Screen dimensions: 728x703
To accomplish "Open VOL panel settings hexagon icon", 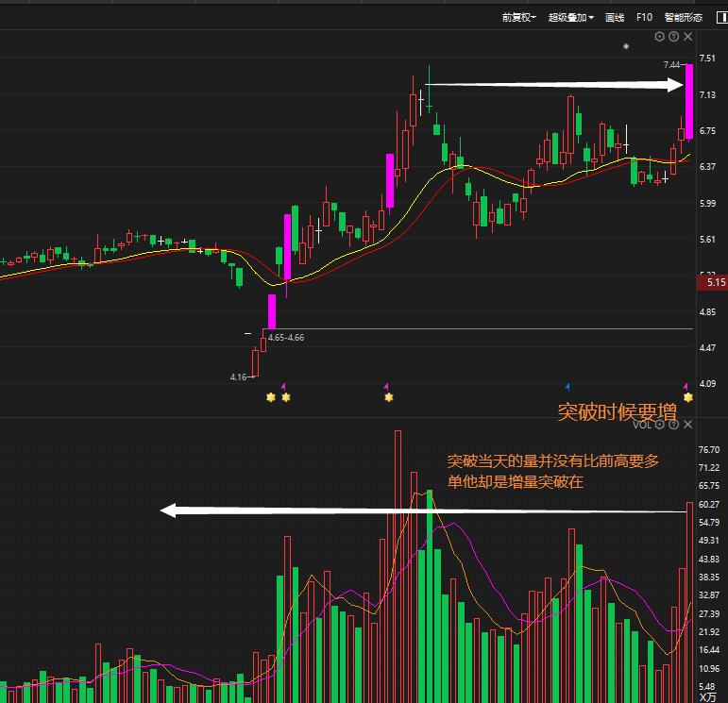I will pos(659,424).
